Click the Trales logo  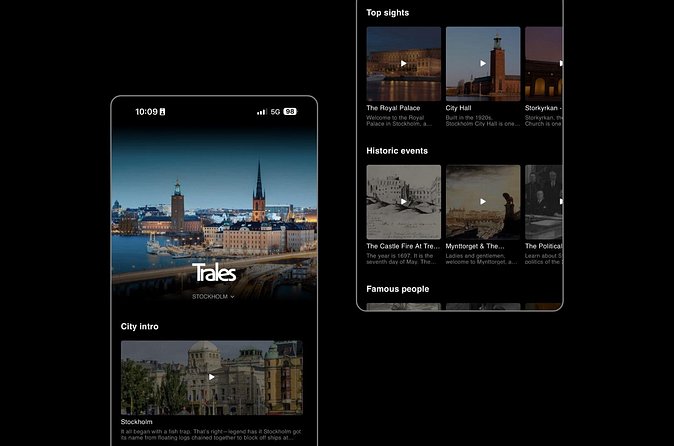(214, 272)
